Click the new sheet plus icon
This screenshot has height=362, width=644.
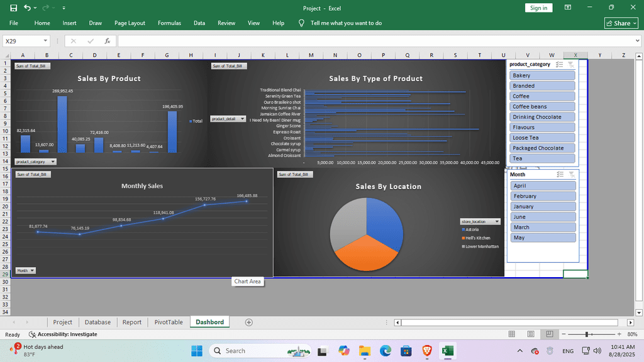coord(249,322)
